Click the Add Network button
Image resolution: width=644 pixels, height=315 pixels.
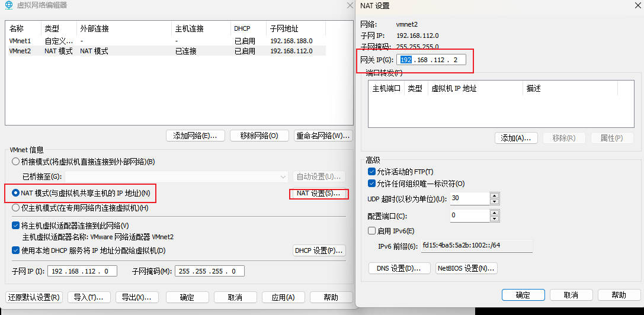click(x=195, y=136)
